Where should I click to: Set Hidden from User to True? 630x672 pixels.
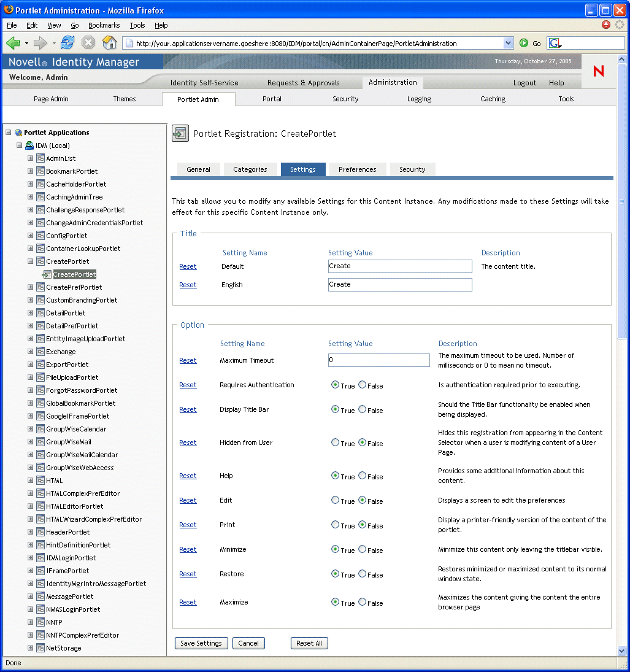click(x=335, y=442)
